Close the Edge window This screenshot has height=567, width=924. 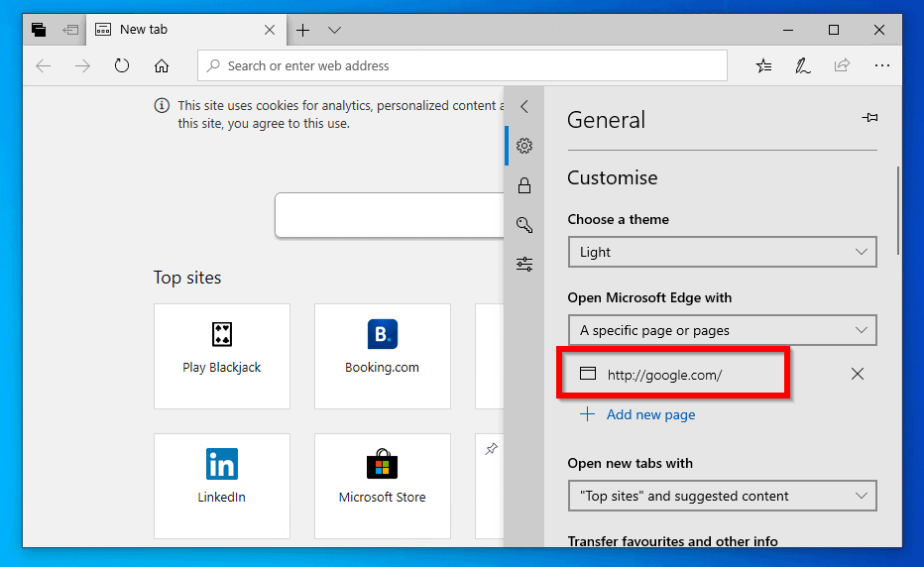pyautogui.click(x=879, y=30)
